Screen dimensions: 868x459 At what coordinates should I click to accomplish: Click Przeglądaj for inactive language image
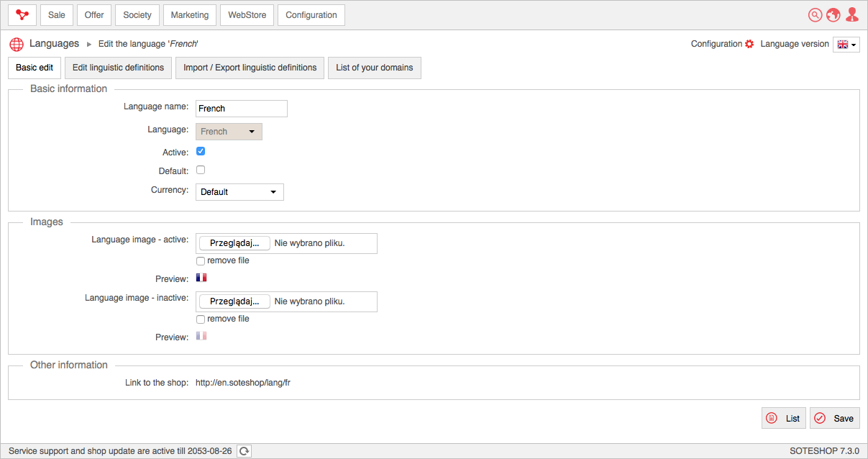234,301
